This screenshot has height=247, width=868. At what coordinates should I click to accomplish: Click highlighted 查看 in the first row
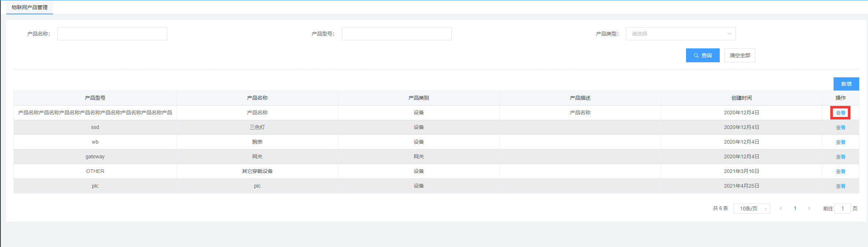841,113
